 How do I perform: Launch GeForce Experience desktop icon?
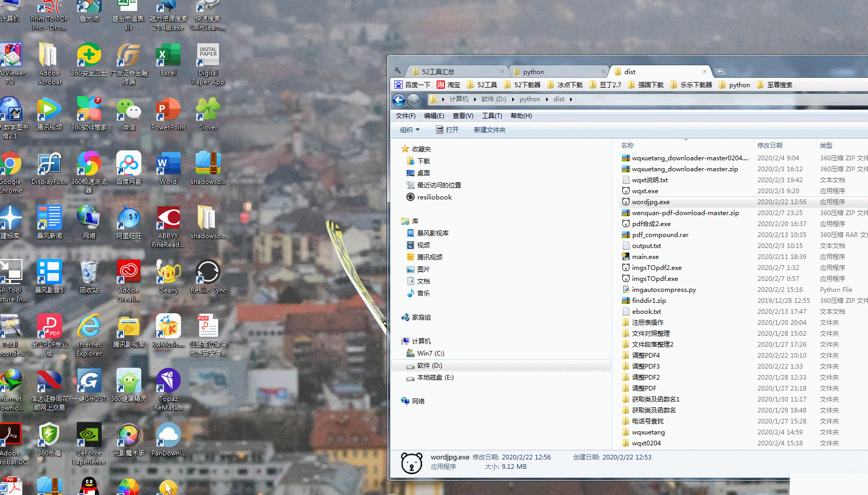pos(89,444)
